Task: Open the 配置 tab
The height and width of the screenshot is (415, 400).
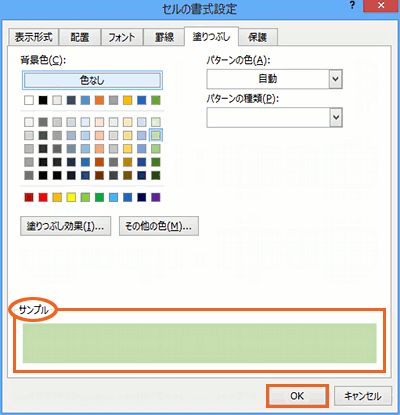Action: point(80,37)
